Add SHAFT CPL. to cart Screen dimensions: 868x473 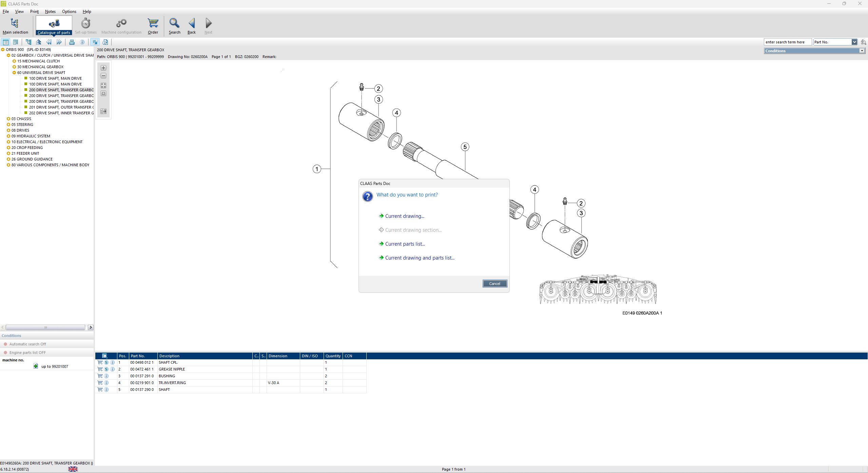point(100,362)
